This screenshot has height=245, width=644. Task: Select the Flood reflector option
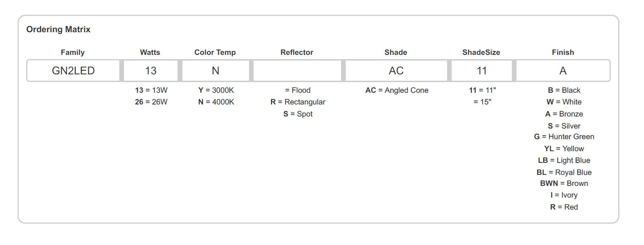tap(298, 90)
